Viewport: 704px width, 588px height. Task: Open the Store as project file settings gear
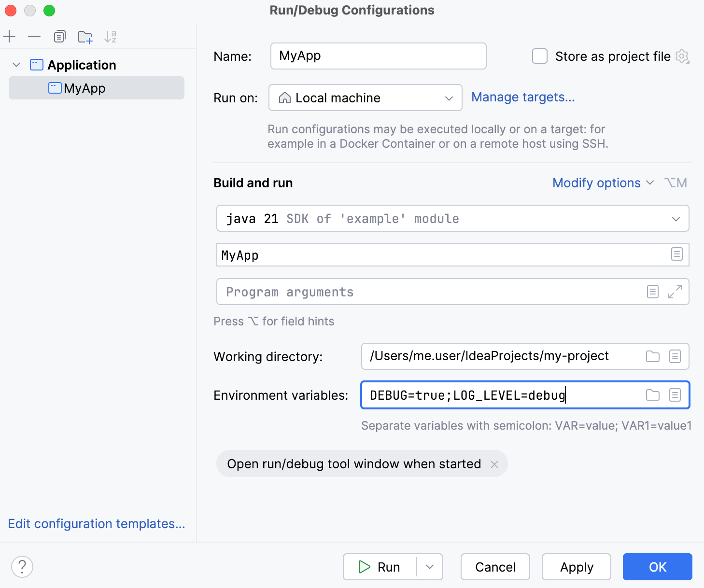click(x=682, y=56)
